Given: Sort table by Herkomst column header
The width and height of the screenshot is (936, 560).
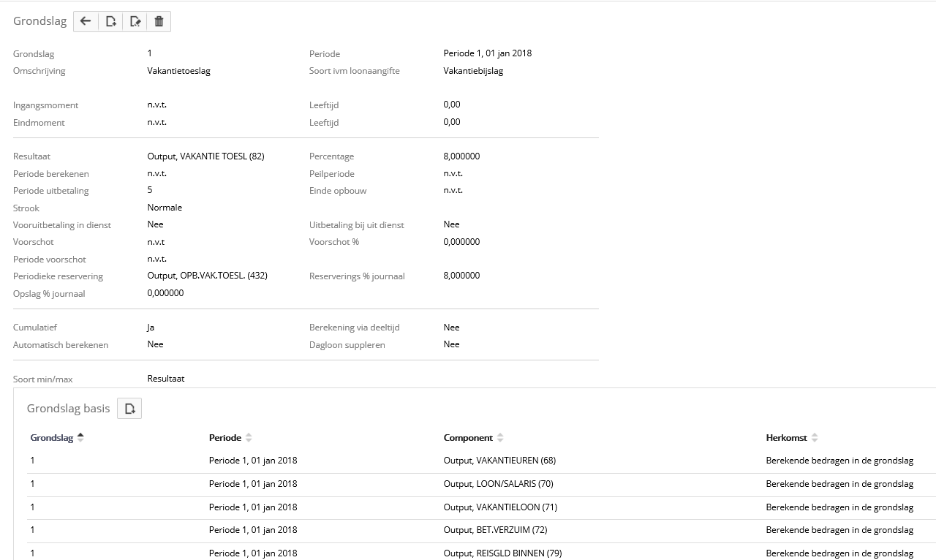Looking at the screenshot, I should coord(786,437).
